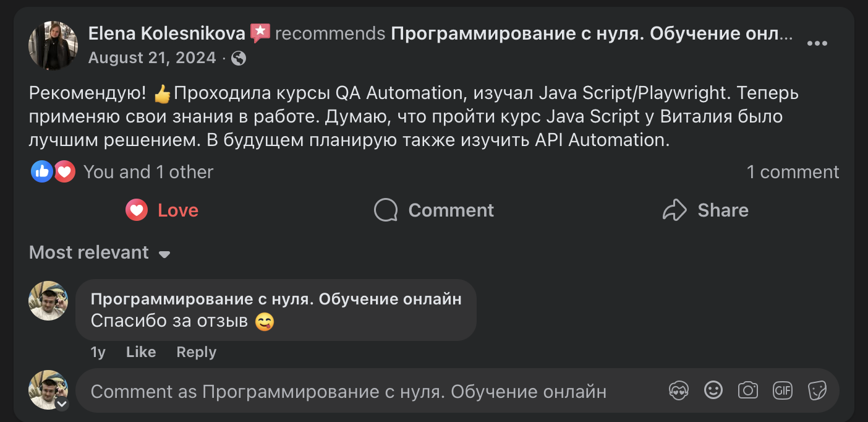Open the GIF picker

[782, 390]
